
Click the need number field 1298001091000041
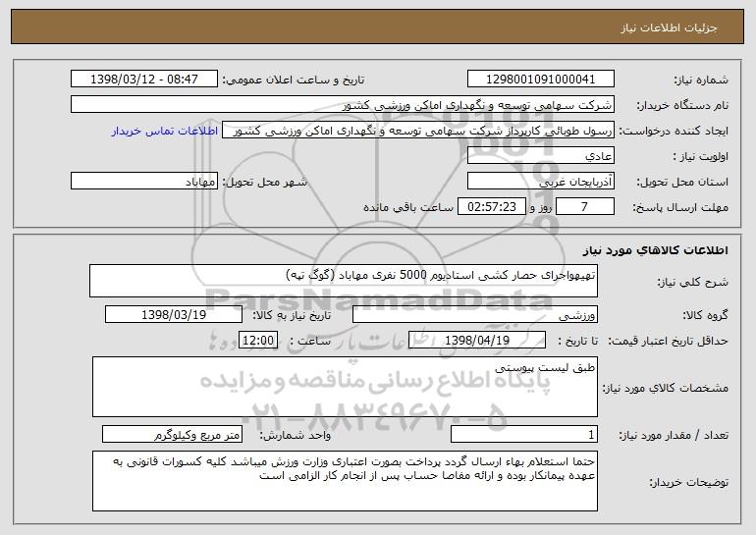(540, 80)
